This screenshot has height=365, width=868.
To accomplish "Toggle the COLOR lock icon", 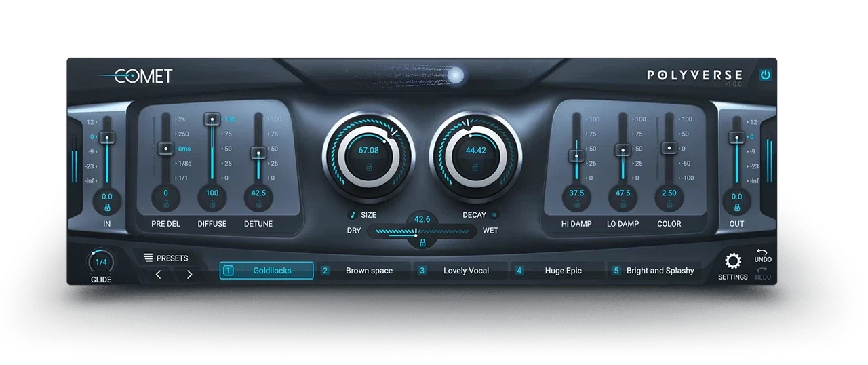I will pyautogui.click(x=669, y=204).
